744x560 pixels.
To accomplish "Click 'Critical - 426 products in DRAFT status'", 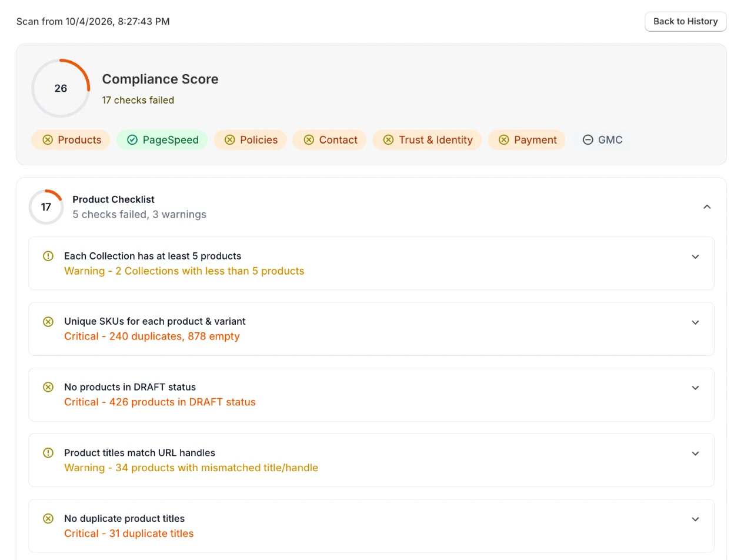I will pyautogui.click(x=160, y=402).
